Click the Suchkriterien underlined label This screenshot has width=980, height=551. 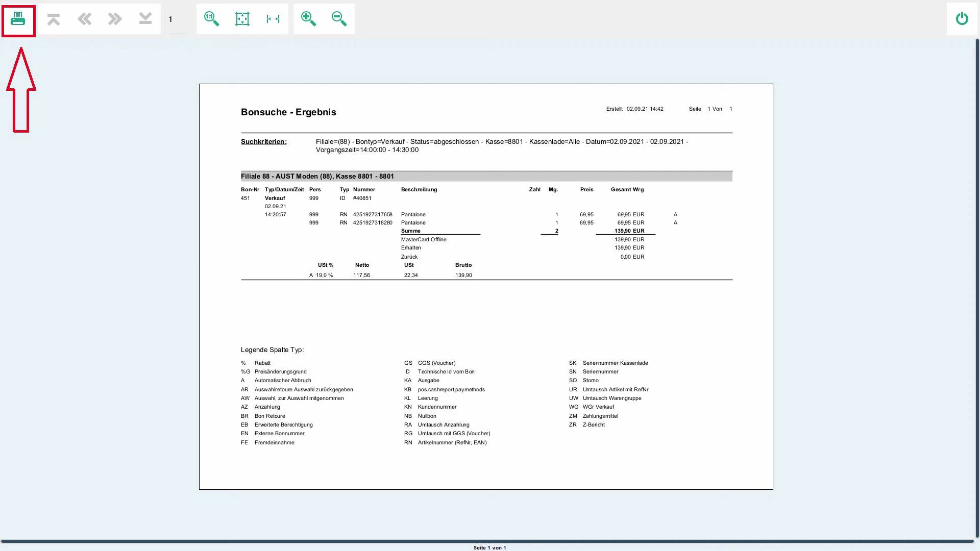263,142
